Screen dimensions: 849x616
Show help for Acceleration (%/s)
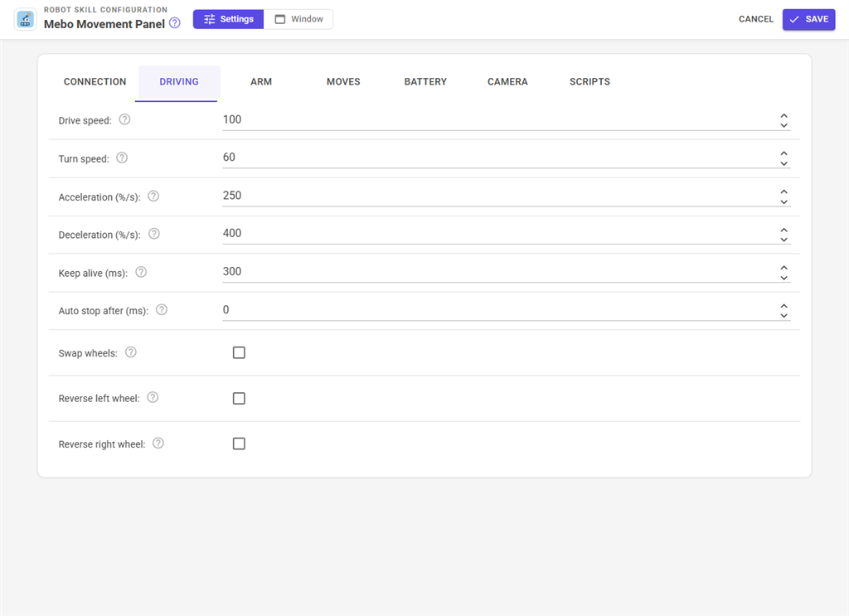coord(153,196)
